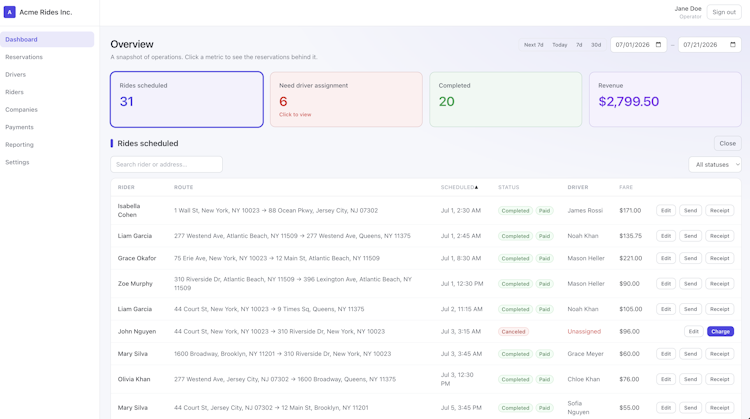Select the Next 7d range preset

[533, 44]
